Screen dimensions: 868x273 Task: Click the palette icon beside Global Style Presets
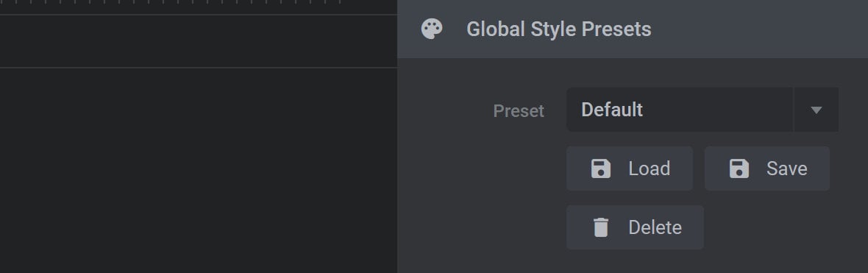click(432, 29)
